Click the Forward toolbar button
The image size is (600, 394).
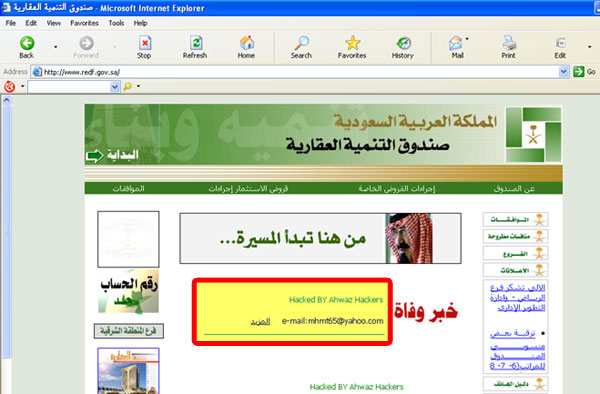click(86, 47)
